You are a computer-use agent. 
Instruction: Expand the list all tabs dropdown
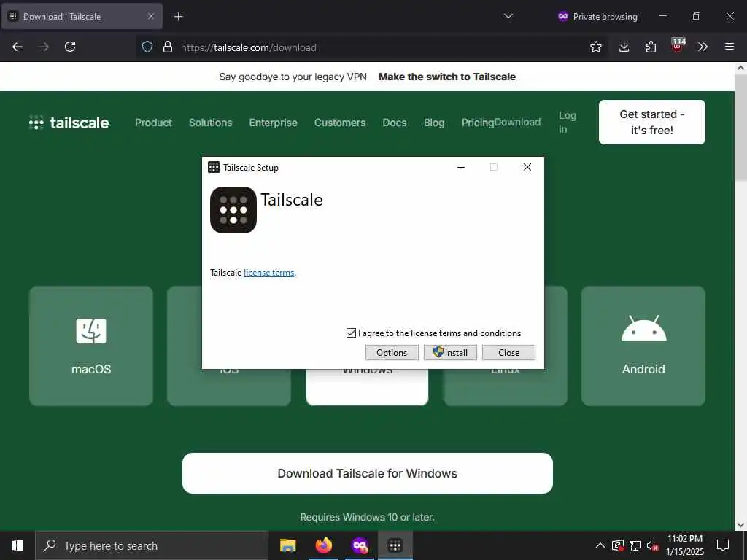point(508,16)
